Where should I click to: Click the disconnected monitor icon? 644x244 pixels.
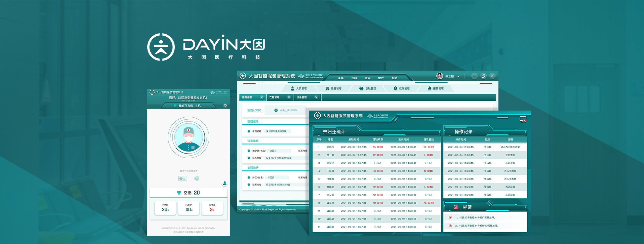tap(523, 119)
